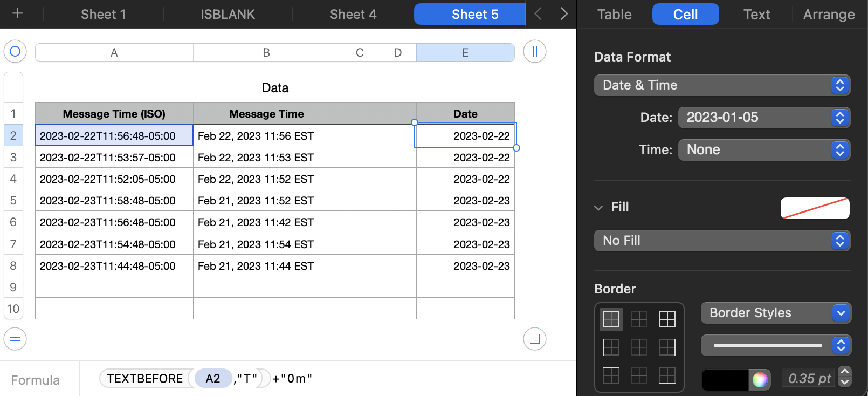Collapse the Fill section chevron
Viewport: 868px width, 396px height.
pos(598,208)
